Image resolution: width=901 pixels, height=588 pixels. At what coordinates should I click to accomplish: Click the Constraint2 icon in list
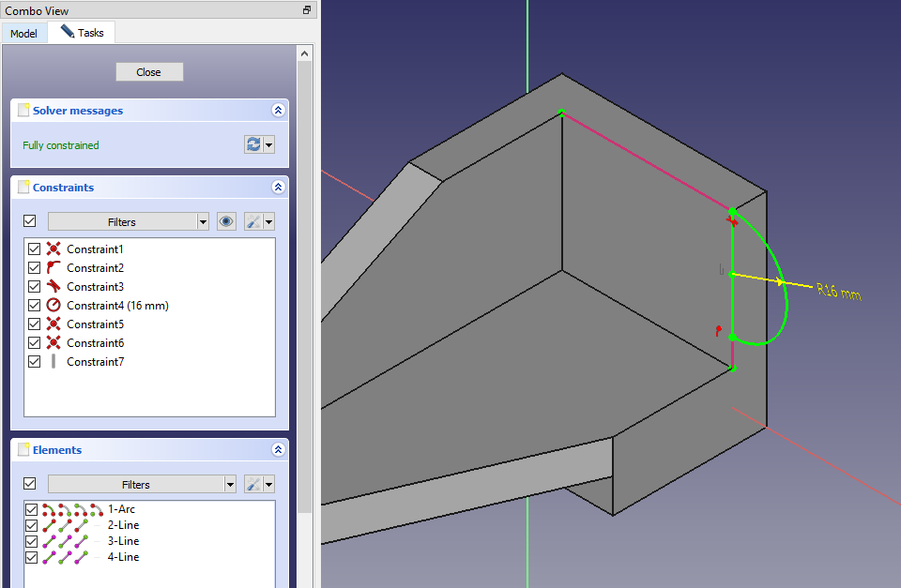pyautogui.click(x=53, y=268)
